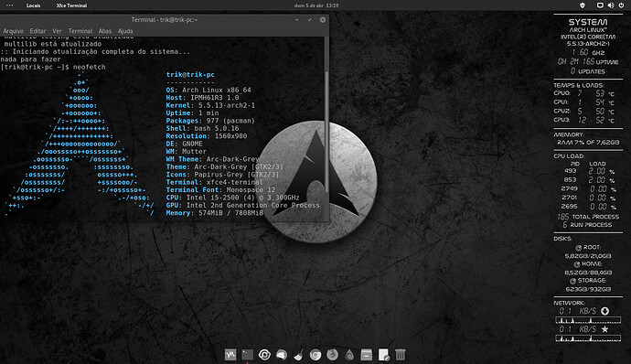Open Firefox from the dock
Screen dimensions: 631x364
(x=332, y=355)
